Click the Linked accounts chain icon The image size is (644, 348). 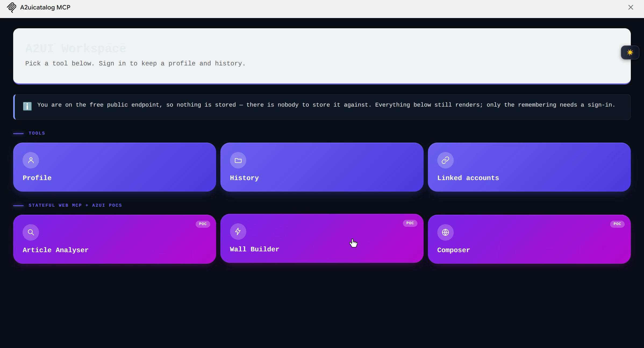pos(445,160)
